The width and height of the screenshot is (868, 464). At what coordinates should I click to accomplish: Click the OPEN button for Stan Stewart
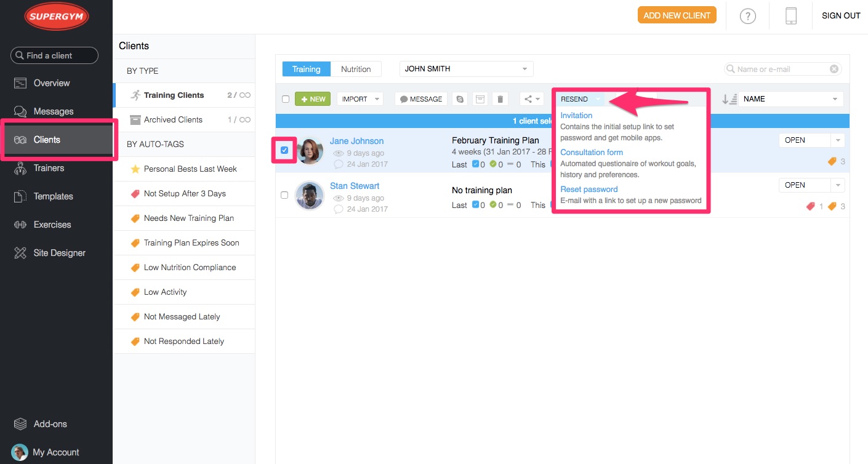805,185
